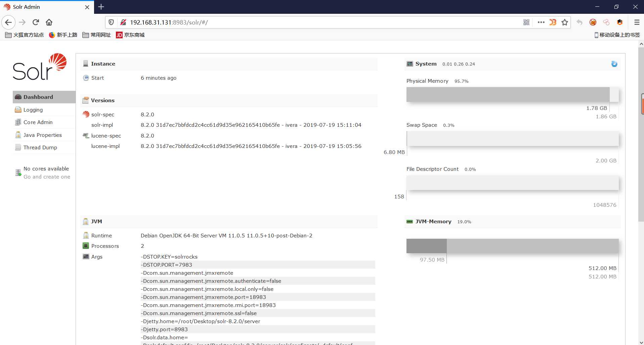
Task: Open 移动设备上的书签 folder
Action: coord(617,35)
